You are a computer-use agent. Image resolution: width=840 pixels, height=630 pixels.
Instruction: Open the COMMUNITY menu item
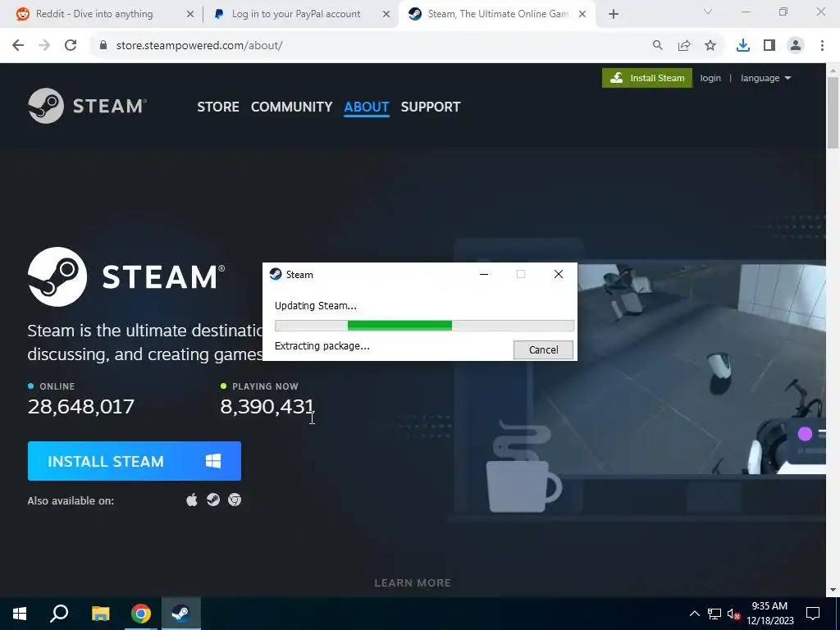pos(291,107)
